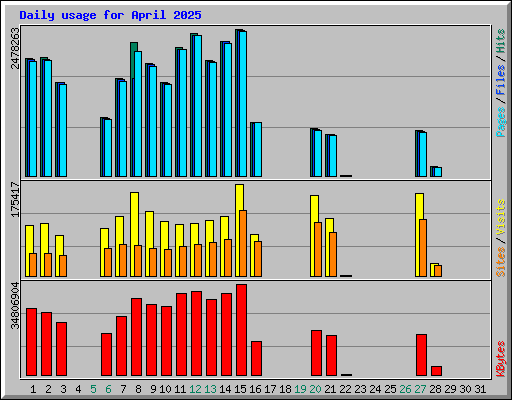
Task: Click the day 15 red KBytes bar
Action: [241, 330]
